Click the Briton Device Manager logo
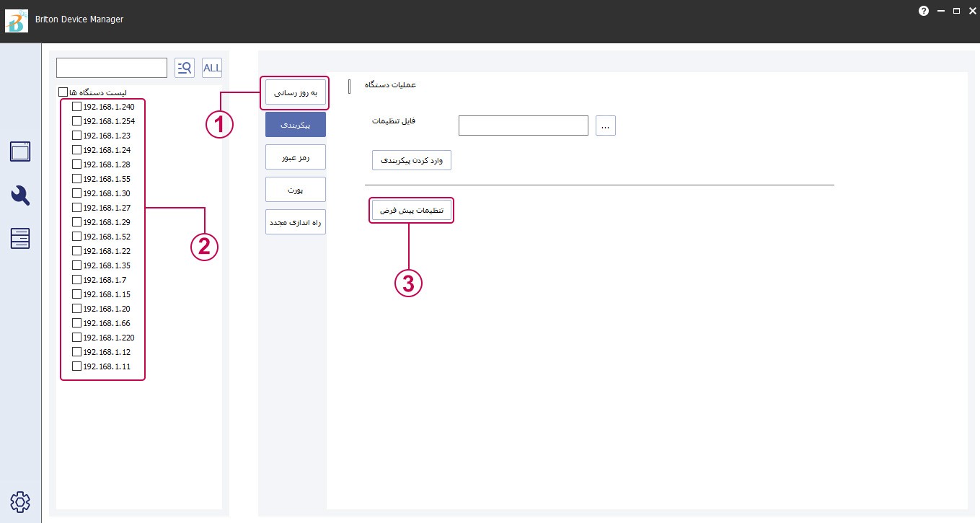This screenshot has height=523, width=980. (x=17, y=21)
